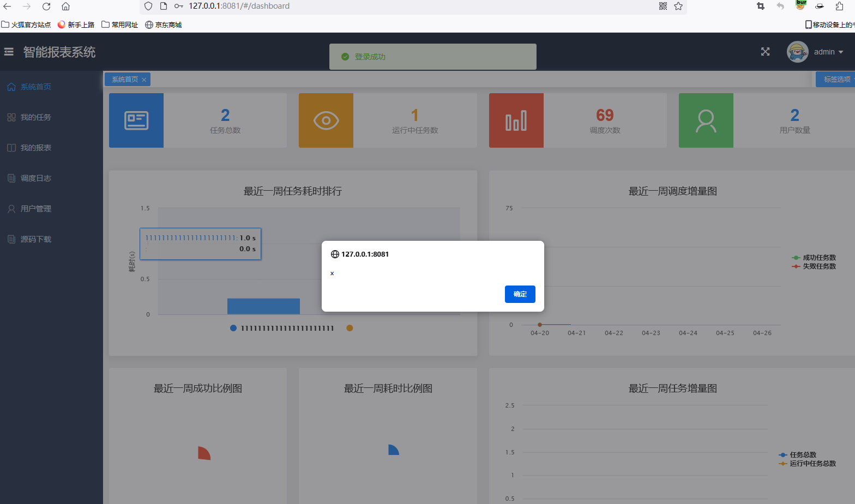Open the 新手上路 bookmark
Image resolution: width=855 pixels, height=504 pixels.
tap(76, 25)
